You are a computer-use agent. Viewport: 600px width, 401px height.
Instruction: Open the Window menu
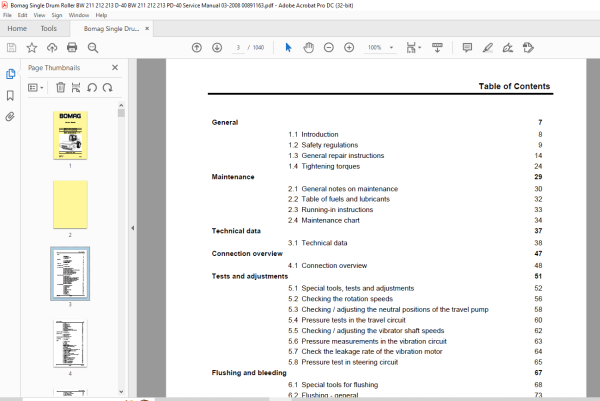[79, 15]
